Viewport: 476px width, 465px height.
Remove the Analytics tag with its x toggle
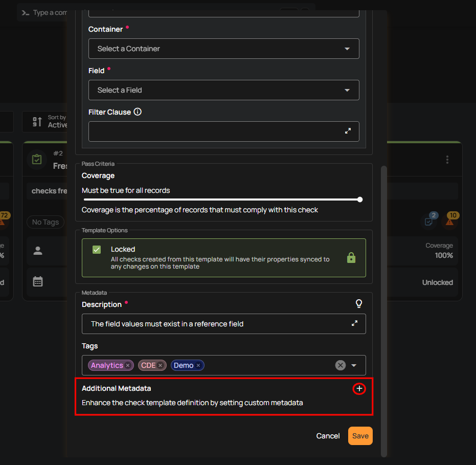[x=128, y=365]
